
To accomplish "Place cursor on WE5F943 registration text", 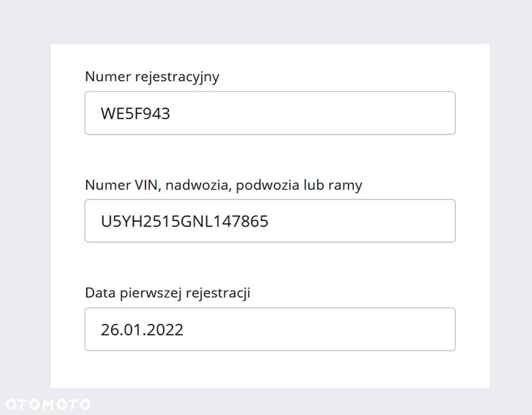I will tap(135, 114).
